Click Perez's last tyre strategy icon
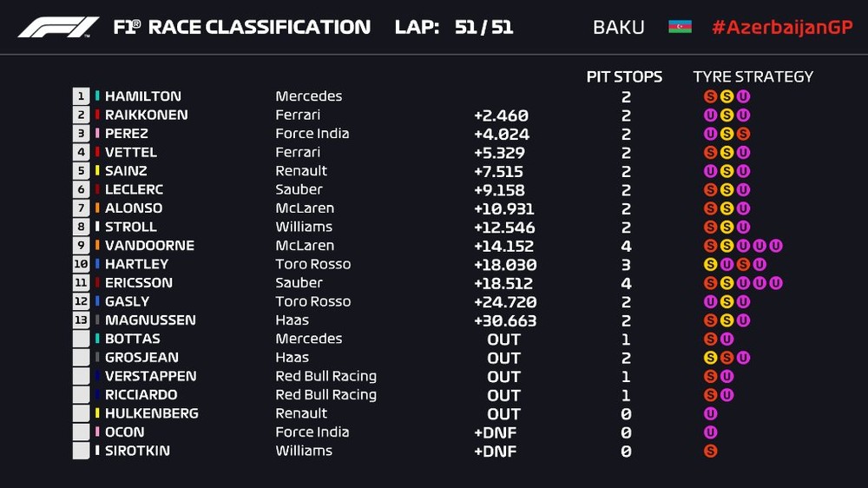Image resolution: width=868 pixels, height=488 pixels. click(x=743, y=134)
